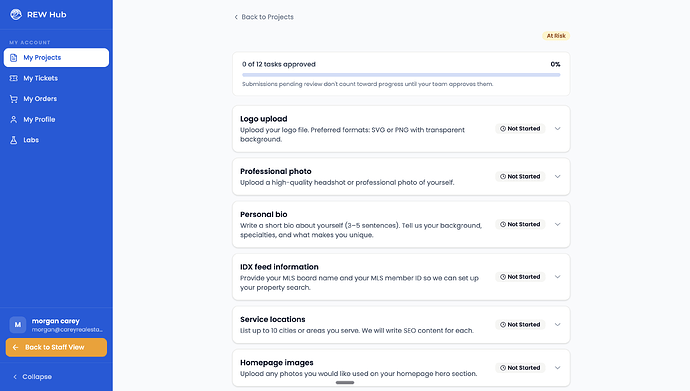Click the Not Started badge for Logo upload
The width and height of the screenshot is (690, 391).
pos(520,128)
